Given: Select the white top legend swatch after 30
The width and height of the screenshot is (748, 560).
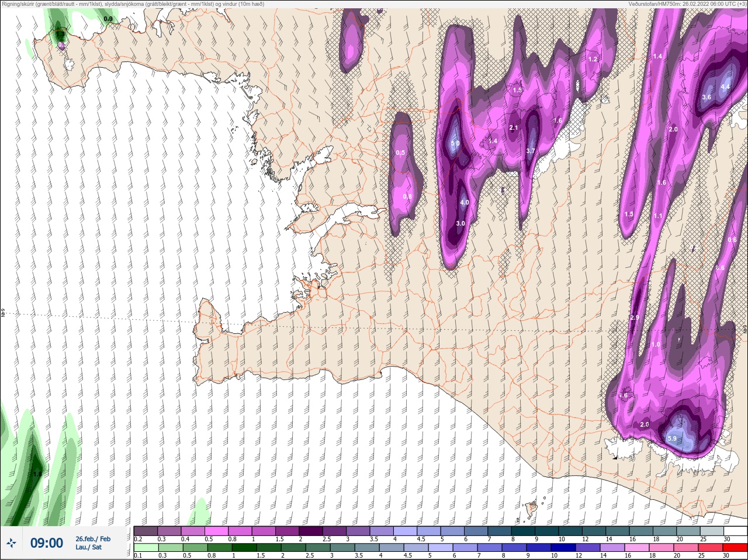Looking at the screenshot, I should pos(735,531).
